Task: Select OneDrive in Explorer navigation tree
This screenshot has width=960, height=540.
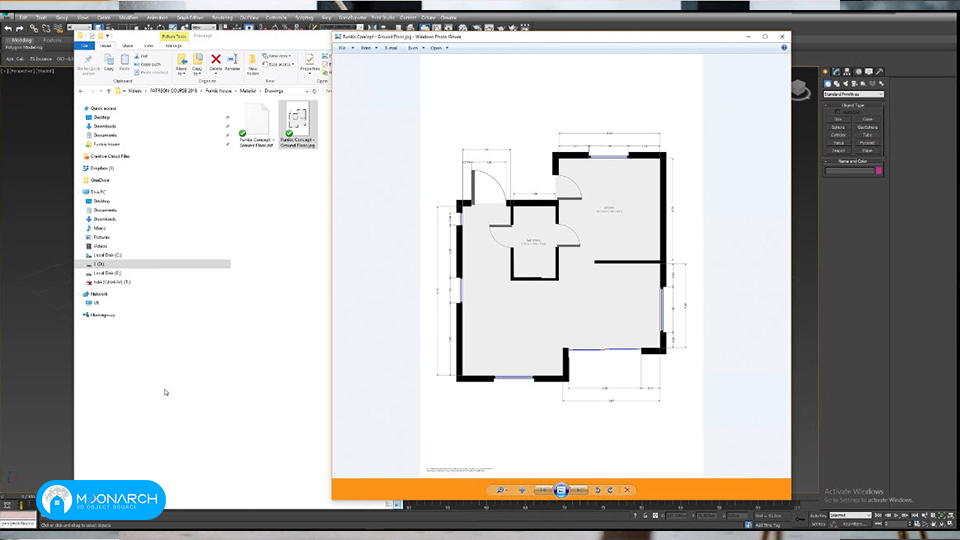Action: (100, 181)
